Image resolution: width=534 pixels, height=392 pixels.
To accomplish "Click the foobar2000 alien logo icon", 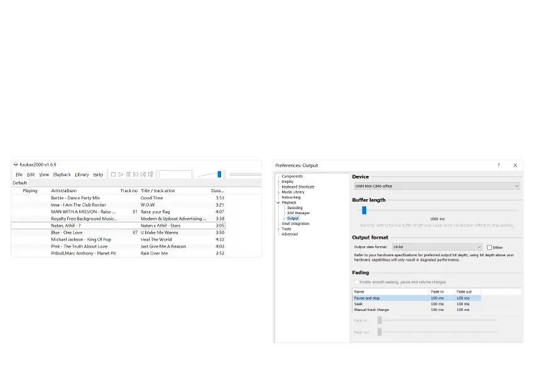I will pos(16,165).
